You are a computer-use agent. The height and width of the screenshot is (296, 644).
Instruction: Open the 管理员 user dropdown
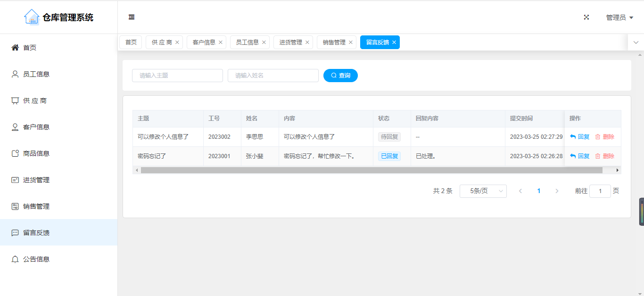(619, 17)
